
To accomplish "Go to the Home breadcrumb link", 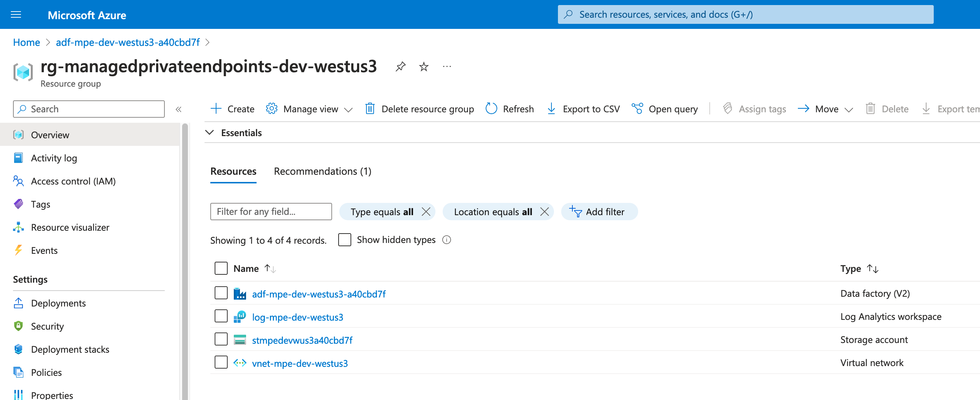I will [26, 42].
